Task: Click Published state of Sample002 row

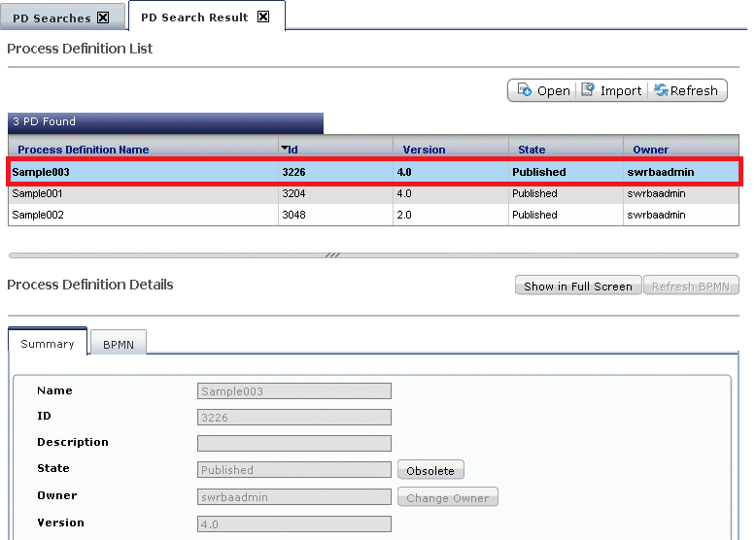Action: point(534,215)
